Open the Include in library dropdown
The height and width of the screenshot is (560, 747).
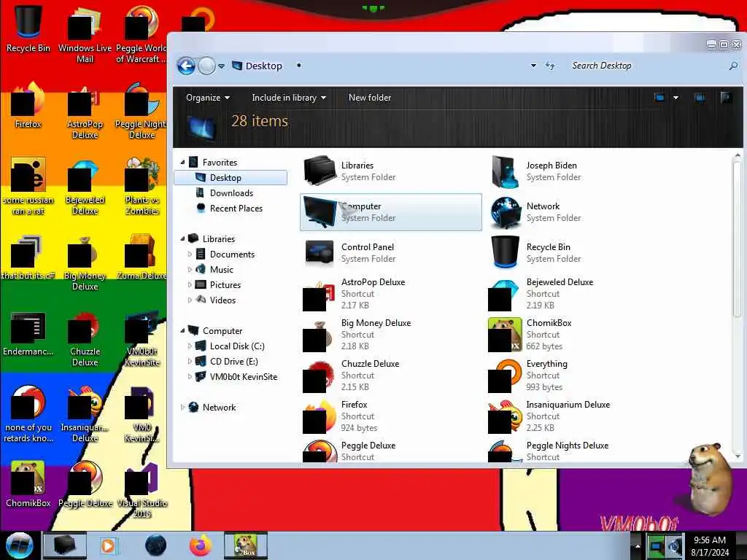289,98
